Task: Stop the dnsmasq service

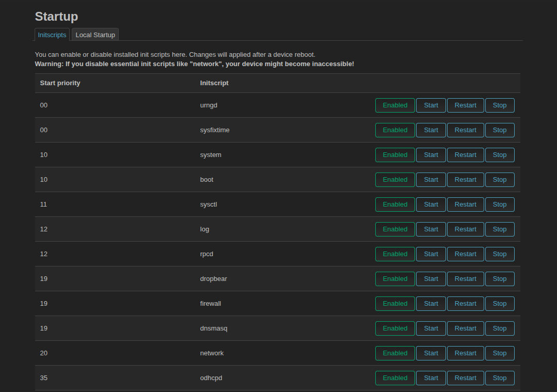Action: 499,328
